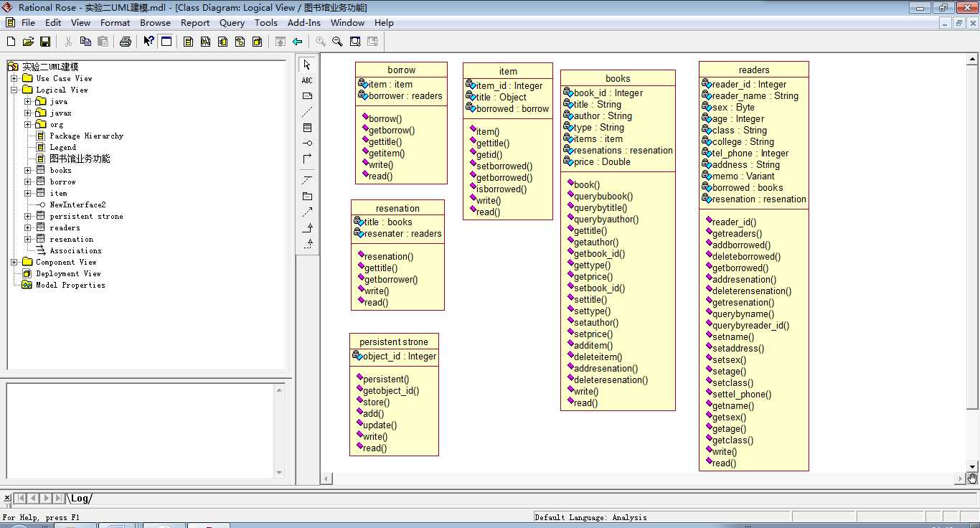Viewport: 980px width, 528px height.
Task: Expand the readers class in browser tree
Action: [x=28, y=227]
